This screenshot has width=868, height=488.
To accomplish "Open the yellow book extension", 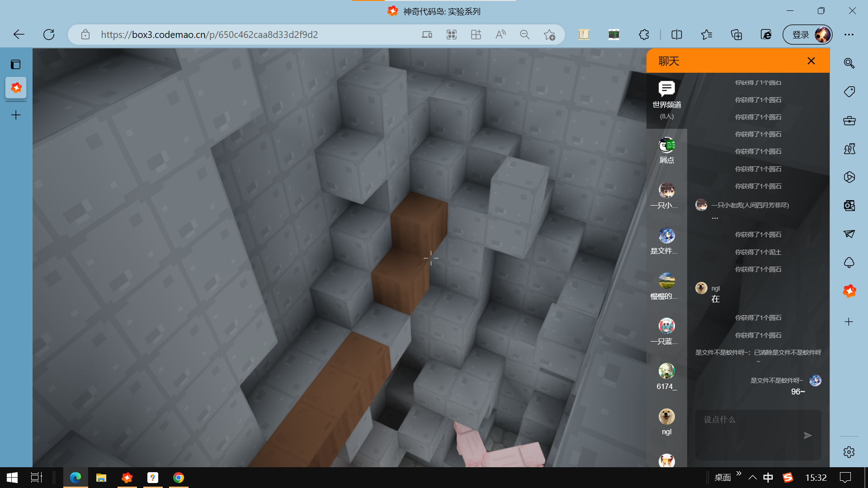I will 584,34.
